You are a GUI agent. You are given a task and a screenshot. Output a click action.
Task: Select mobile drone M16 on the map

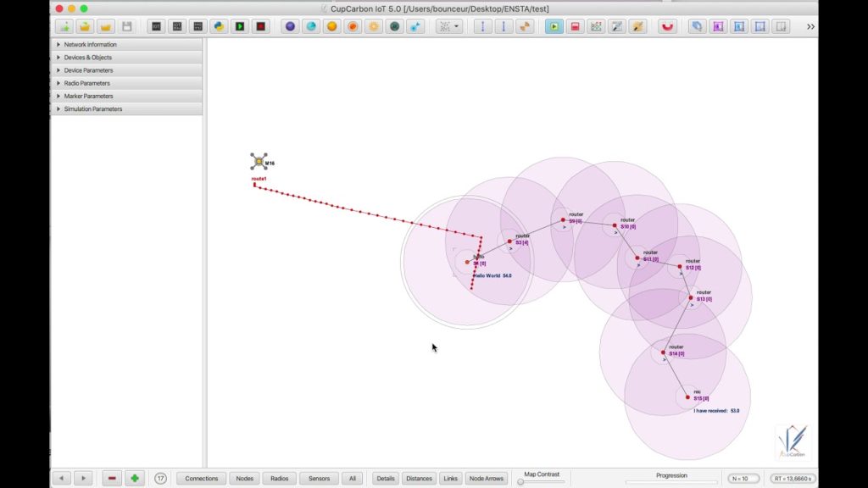tap(259, 161)
